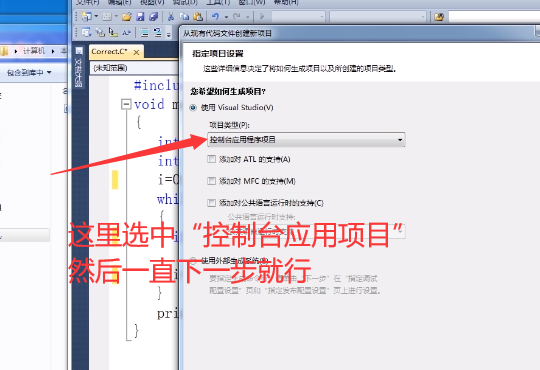The image size is (540, 370).
Task: Click the Redo arrow icon
Action: (x=237, y=16)
